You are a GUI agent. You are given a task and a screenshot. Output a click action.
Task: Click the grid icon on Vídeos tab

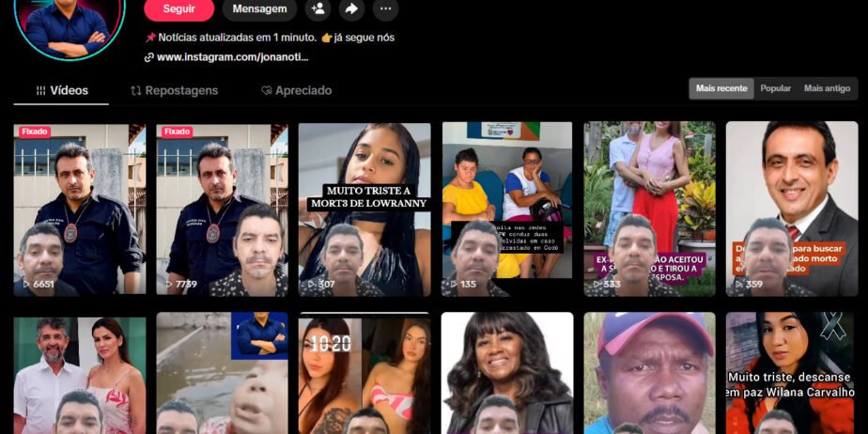click(41, 91)
